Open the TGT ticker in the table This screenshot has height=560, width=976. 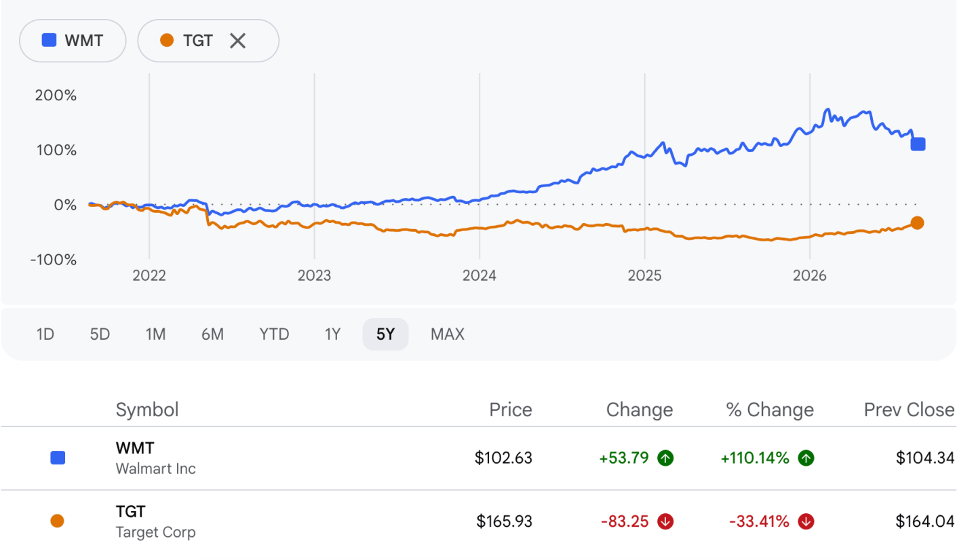pyautogui.click(x=131, y=512)
